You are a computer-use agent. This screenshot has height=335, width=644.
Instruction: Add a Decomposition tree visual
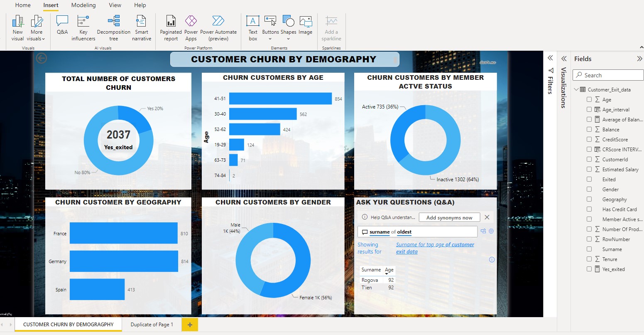coord(113,25)
